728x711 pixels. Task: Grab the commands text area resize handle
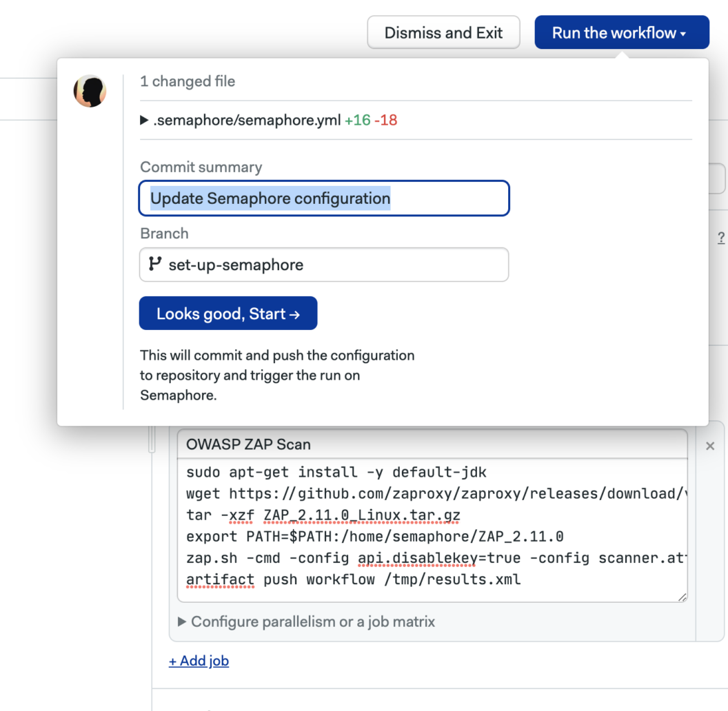(x=682, y=597)
